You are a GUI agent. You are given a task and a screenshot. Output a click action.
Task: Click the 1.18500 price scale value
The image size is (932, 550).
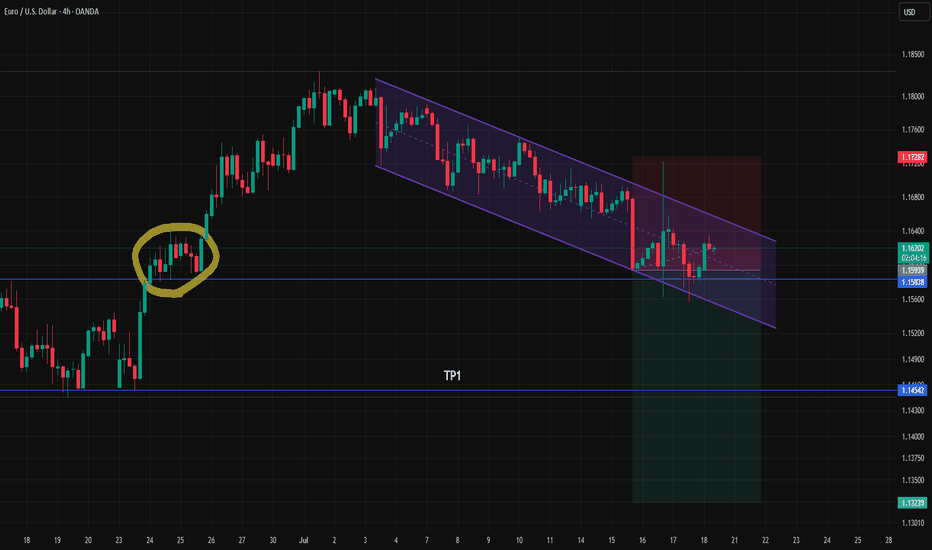coord(912,54)
